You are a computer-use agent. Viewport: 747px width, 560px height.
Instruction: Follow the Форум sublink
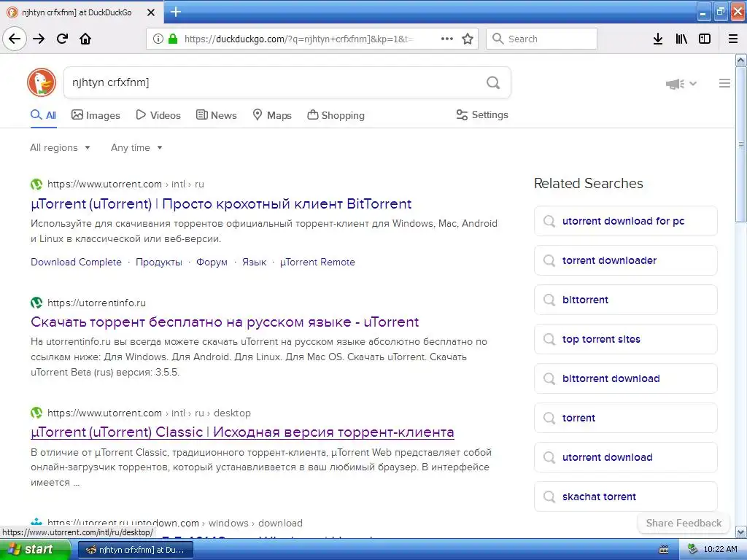click(x=212, y=262)
